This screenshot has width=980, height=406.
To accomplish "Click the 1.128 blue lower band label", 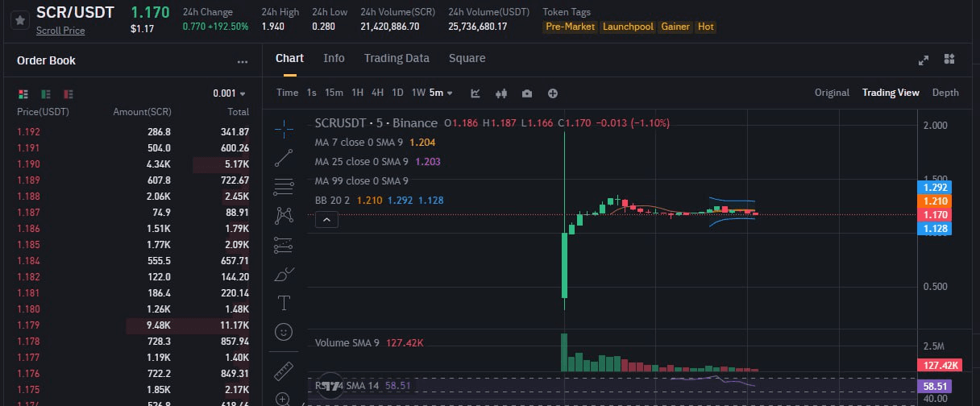I will pos(936,229).
